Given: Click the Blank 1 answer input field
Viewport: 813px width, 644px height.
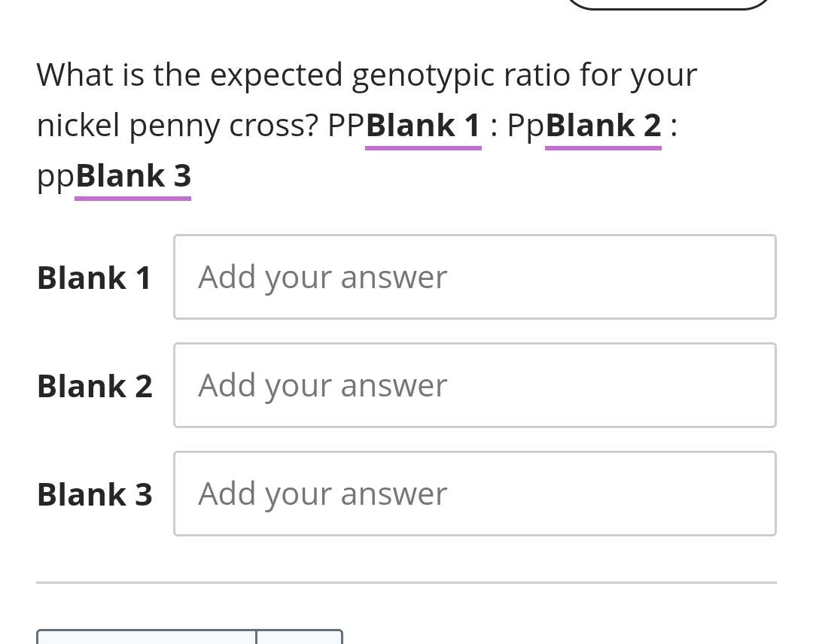Looking at the screenshot, I should [474, 277].
